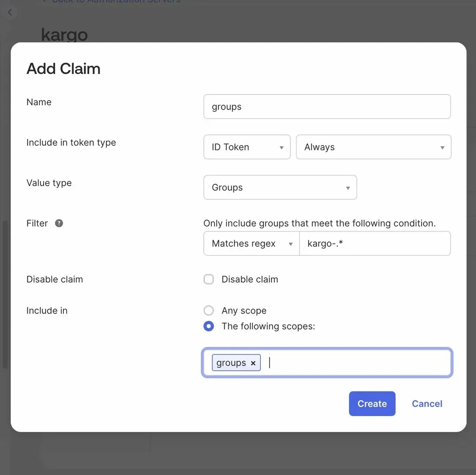Open the ID Token type dropdown
This screenshot has width=476, height=475.
coord(247,147)
